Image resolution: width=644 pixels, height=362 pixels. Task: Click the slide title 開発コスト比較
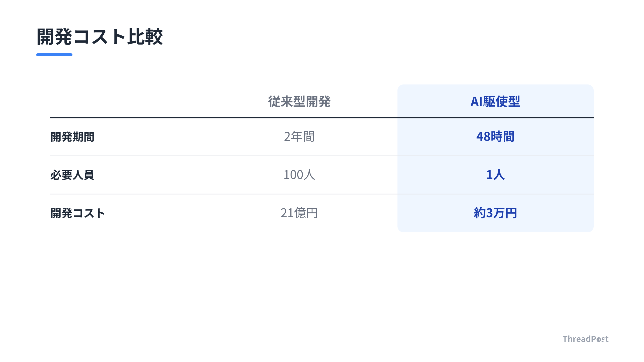(x=100, y=37)
